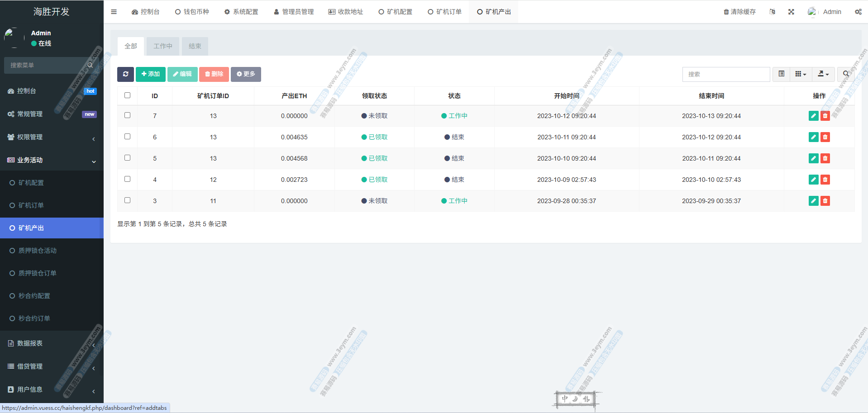Screen dimensions: 868x413
Task: Click the red delete icon for ID 3
Action: (825, 201)
